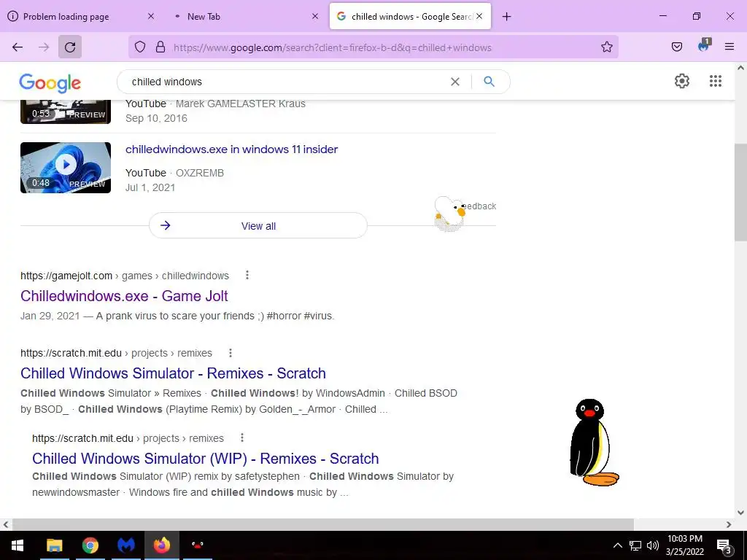Click the small white duck overlay
Viewport: 747px width, 560px height.
(449, 214)
